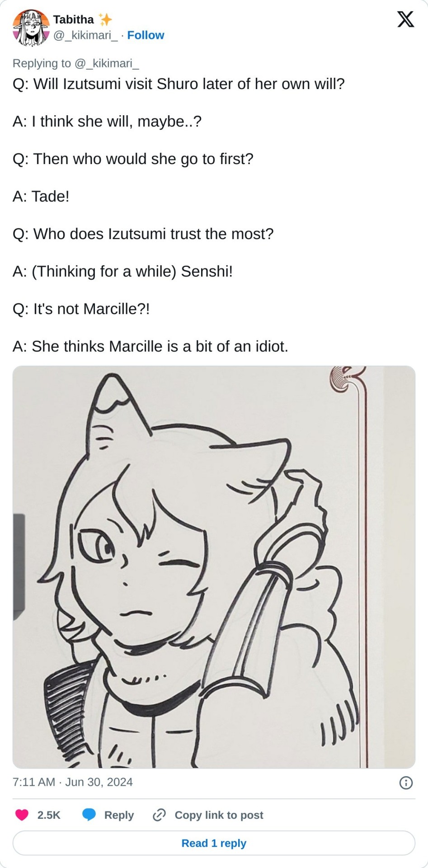The width and height of the screenshot is (428, 868).
Task: Open the X logo icon
Action: pos(405,19)
